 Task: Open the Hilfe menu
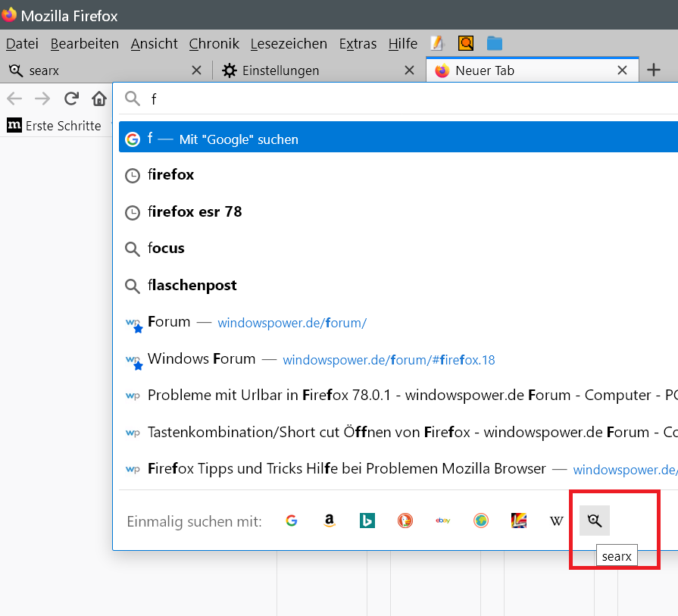click(402, 44)
